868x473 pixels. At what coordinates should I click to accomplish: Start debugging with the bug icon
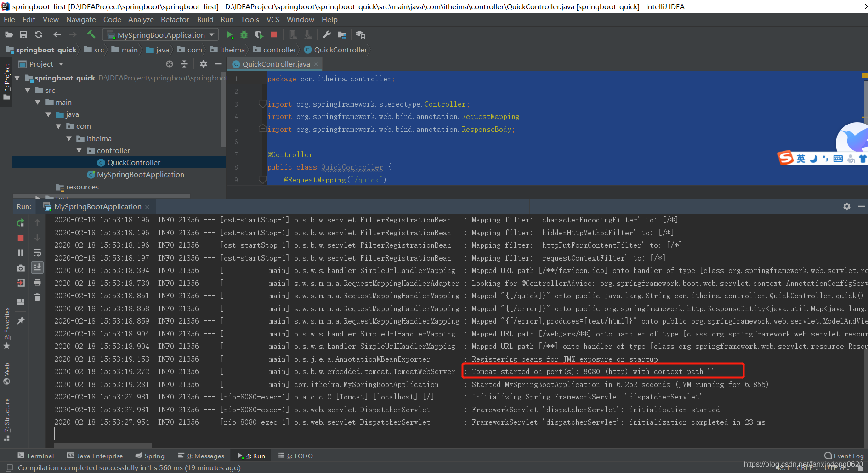click(x=244, y=35)
